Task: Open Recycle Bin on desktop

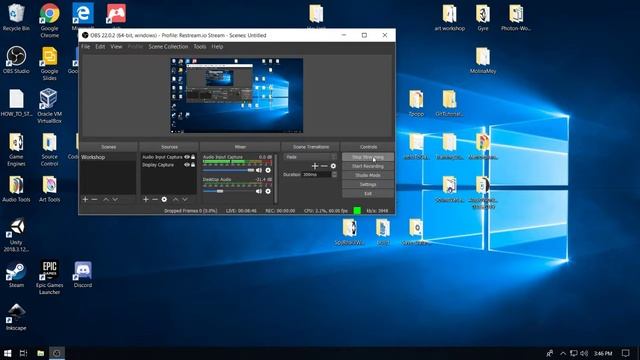Action: click(x=16, y=17)
